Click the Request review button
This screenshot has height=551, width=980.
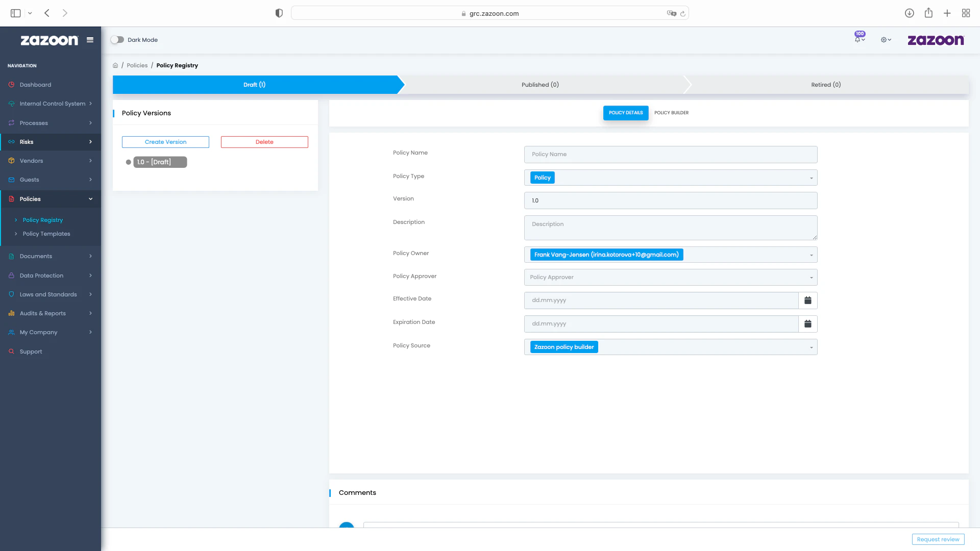[938, 539]
